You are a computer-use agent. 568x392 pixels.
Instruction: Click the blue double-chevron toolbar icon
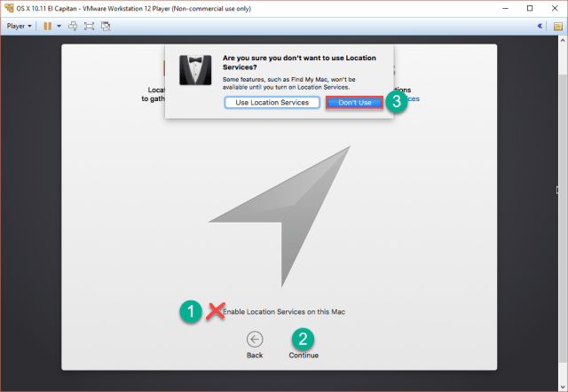(540, 26)
